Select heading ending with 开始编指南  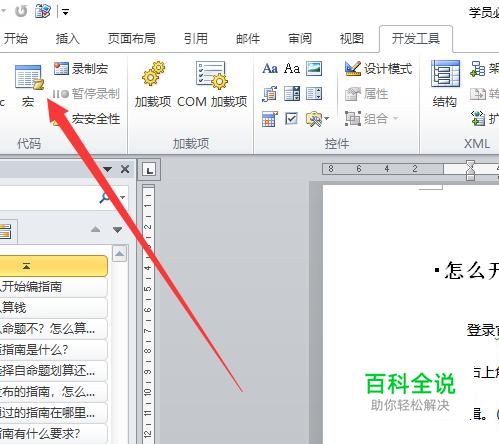click(x=53, y=287)
